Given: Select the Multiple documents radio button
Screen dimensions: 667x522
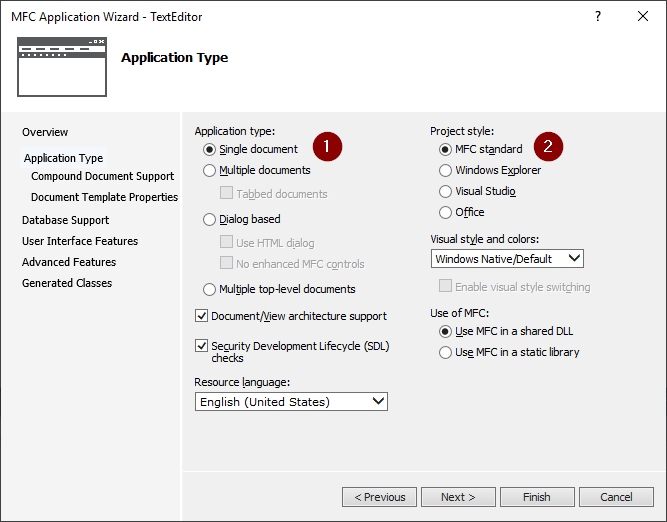Looking at the screenshot, I should click(x=210, y=171).
